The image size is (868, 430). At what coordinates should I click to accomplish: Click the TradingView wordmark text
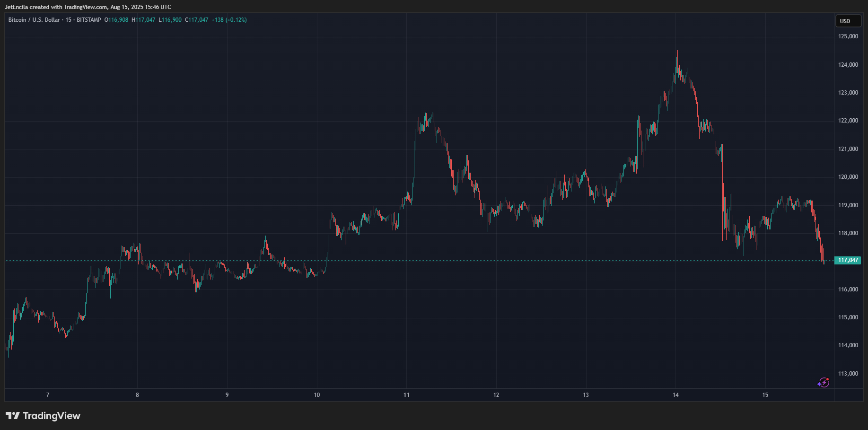(x=52, y=416)
